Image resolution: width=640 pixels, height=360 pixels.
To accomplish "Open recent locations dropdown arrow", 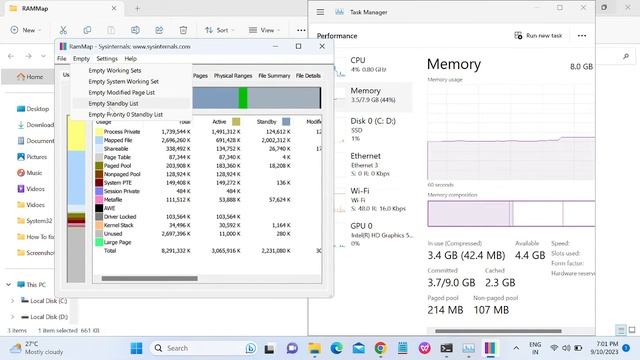I will [x=43, y=56].
